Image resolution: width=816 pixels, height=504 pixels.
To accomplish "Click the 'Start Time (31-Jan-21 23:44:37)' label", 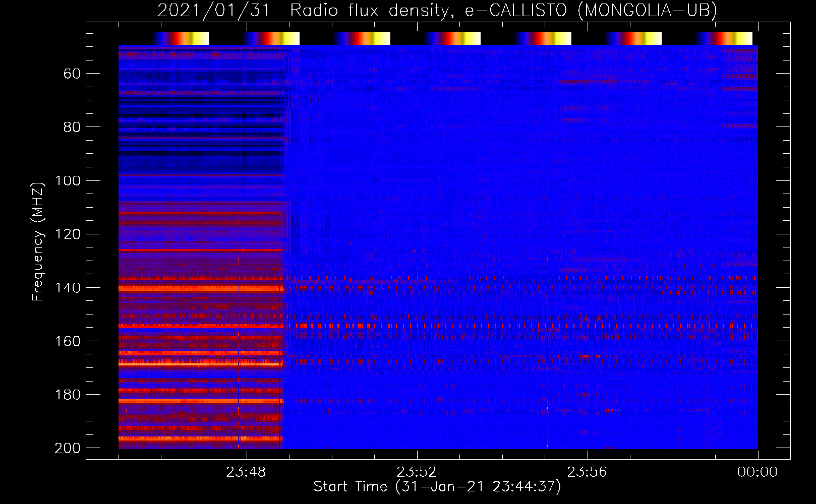I will click(x=437, y=487).
